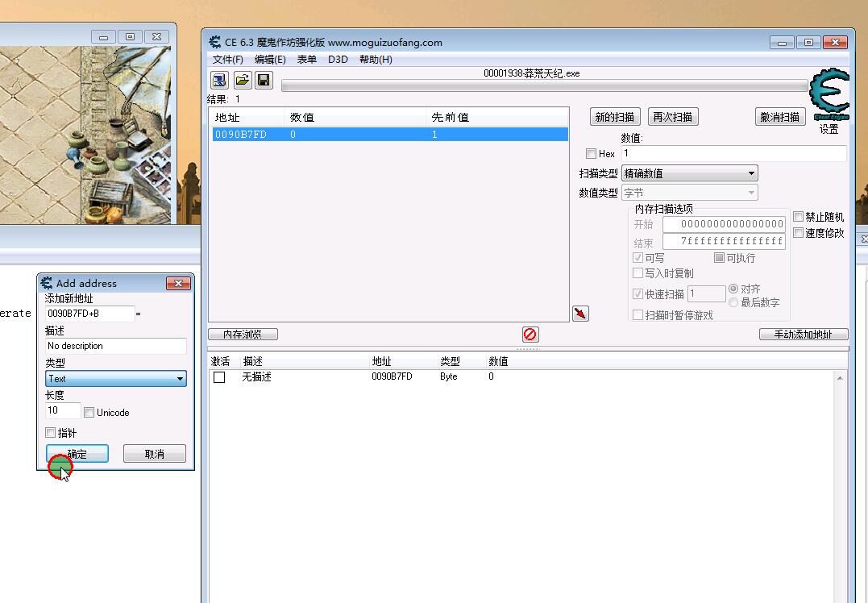Screen dimensions: 868x603
Task: Open the process list icon
Action: 220,81
